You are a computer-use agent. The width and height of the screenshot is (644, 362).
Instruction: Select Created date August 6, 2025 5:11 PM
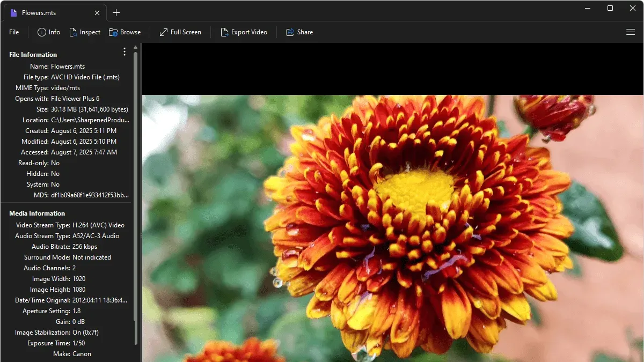pos(84,131)
